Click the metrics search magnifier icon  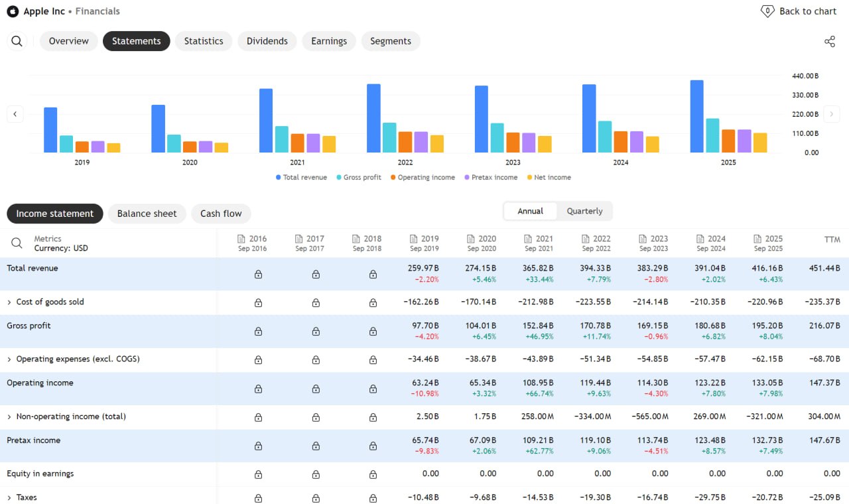coord(17,243)
